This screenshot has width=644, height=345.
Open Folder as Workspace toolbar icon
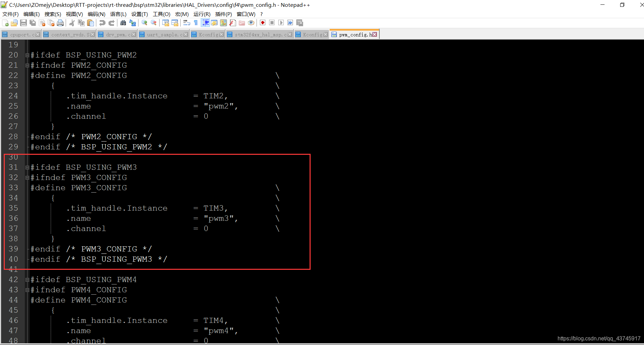tap(242, 23)
